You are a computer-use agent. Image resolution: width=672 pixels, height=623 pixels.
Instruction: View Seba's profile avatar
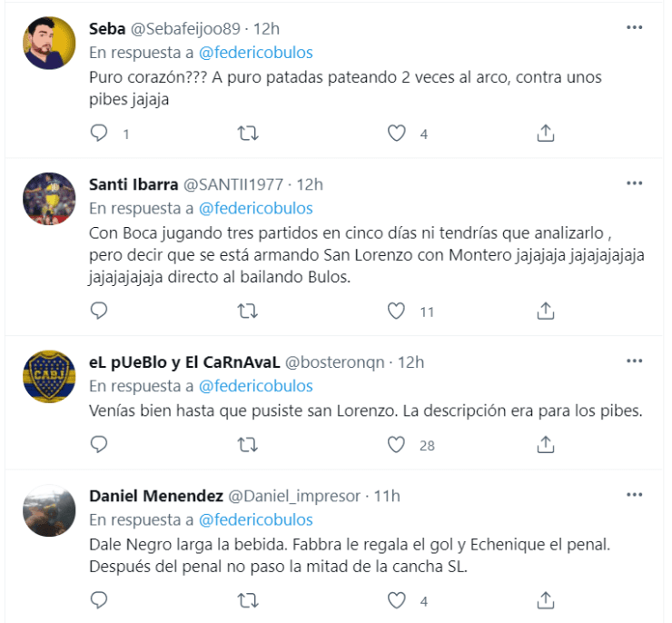click(48, 44)
